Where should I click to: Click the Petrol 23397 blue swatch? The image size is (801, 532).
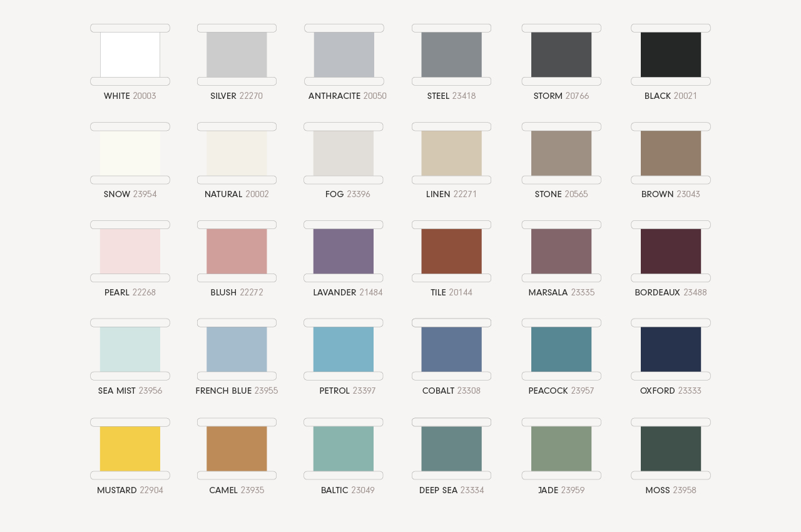[x=344, y=350]
